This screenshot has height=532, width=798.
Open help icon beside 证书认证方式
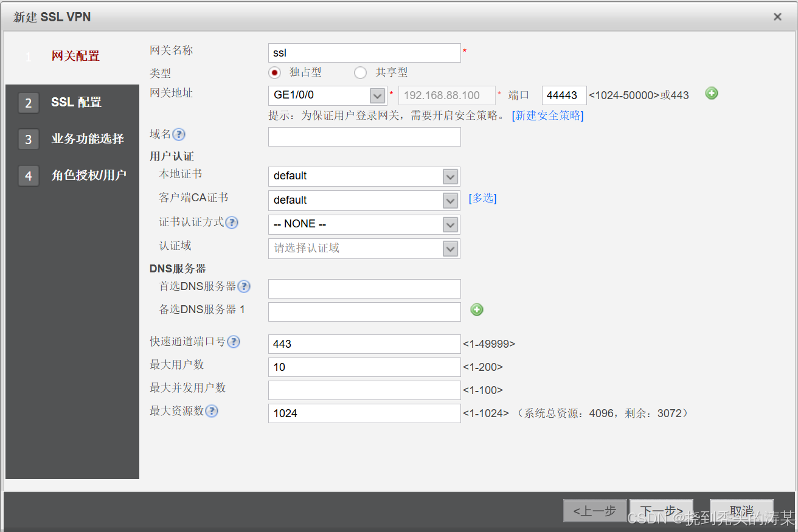pyautogui.click(x=232, y=223)
